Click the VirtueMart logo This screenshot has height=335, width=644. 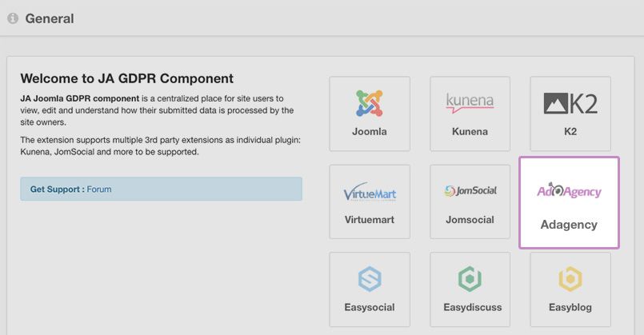(x=370, y=192)
